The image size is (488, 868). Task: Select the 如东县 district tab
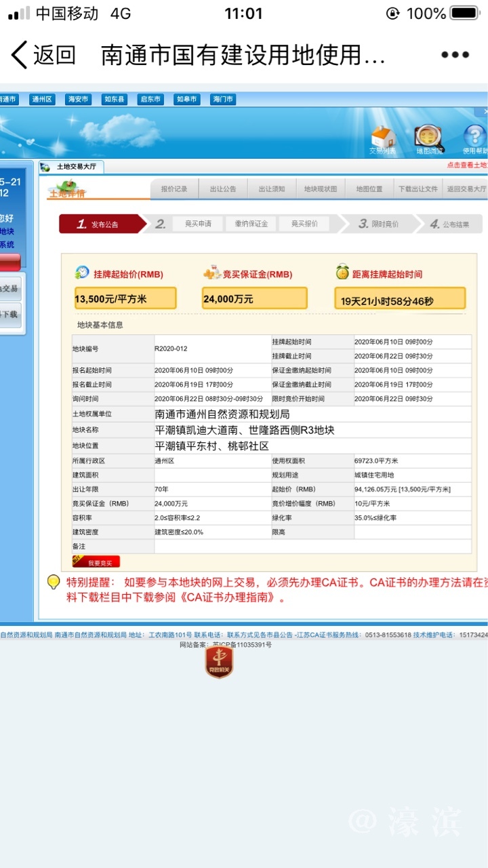[114, 99]
